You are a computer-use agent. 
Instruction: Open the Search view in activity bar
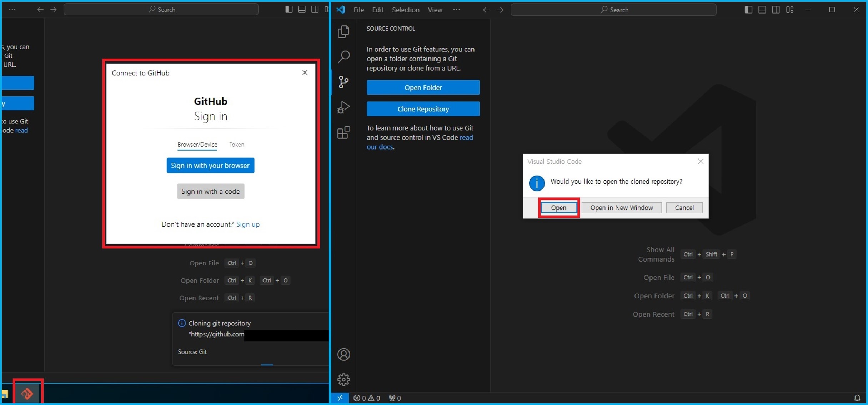(343, 56)
